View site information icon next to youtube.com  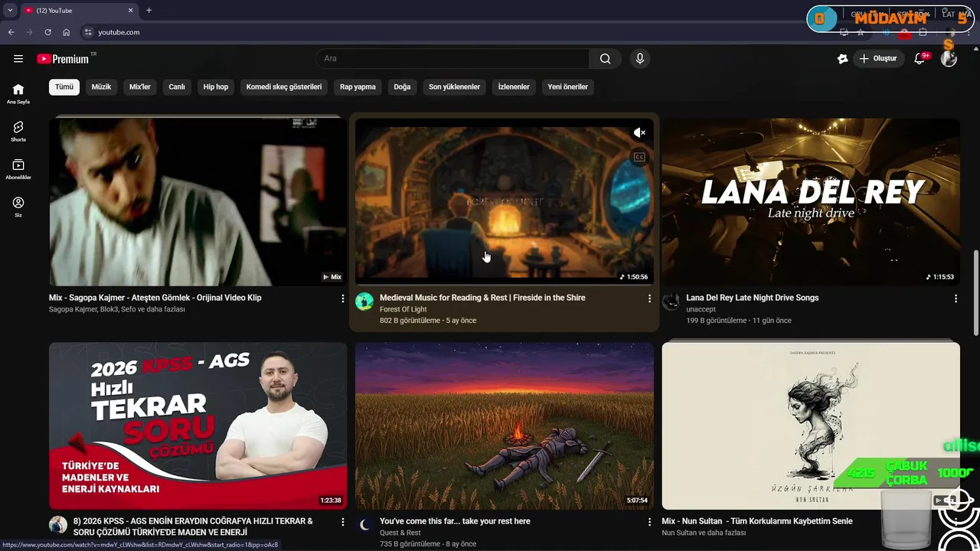tap(88, 32)
